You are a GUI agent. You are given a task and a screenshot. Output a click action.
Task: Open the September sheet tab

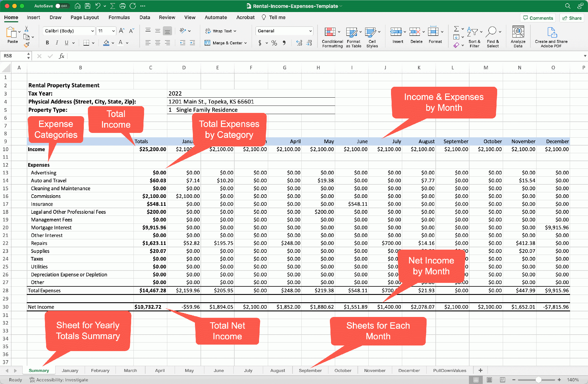(310, 370)
